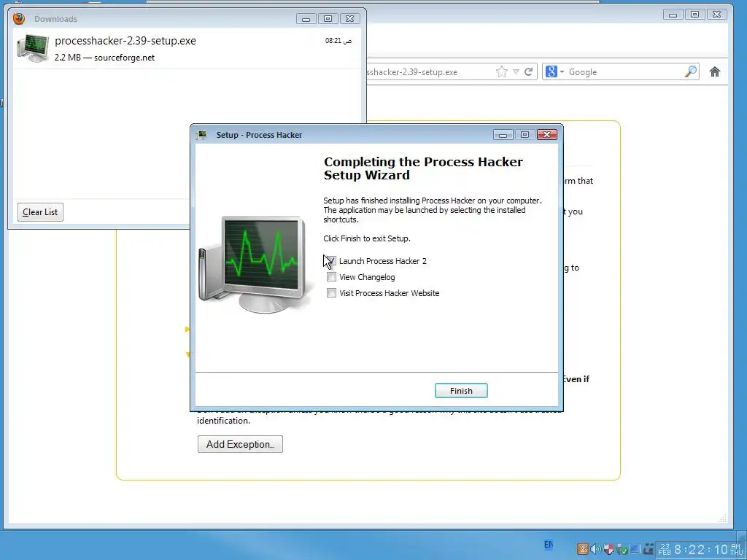Click the Firefox icon in Downloads title bar
Viewport: 747px width, 560px height.
coord(19,18)
